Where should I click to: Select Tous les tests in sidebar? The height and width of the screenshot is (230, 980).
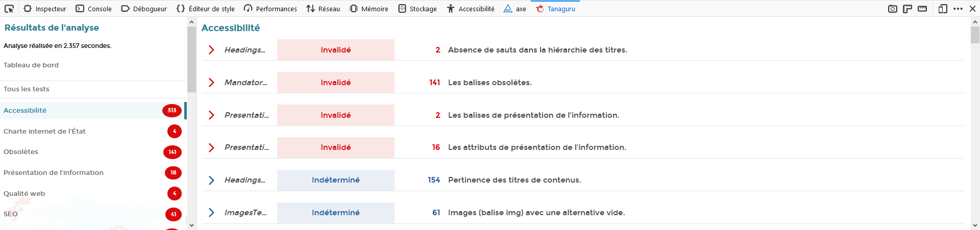pos(27,89)
